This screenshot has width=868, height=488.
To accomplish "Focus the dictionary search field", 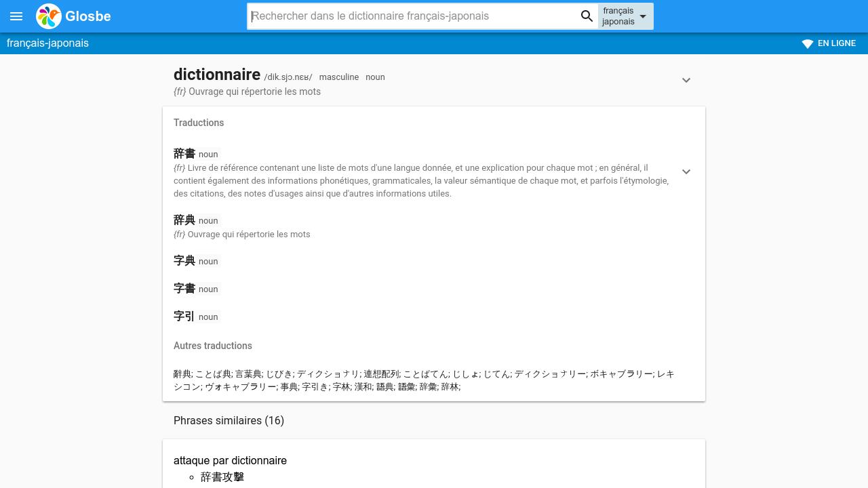I will [x=412, y=16].
